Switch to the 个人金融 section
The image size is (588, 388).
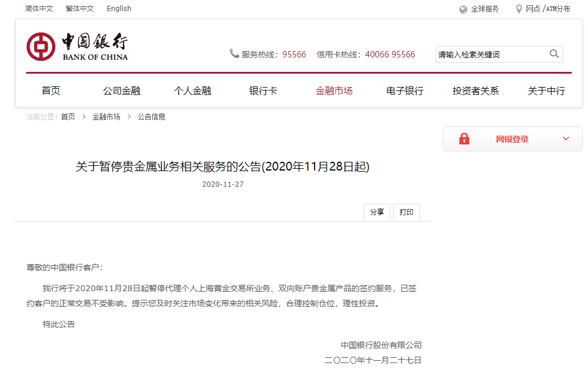pyautogui.click(x=192, y=90)
